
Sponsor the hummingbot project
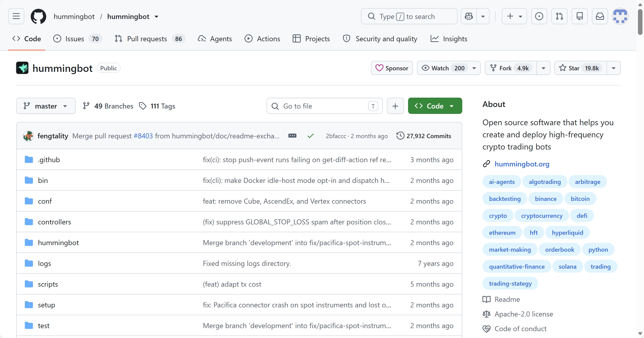point(392,68)
